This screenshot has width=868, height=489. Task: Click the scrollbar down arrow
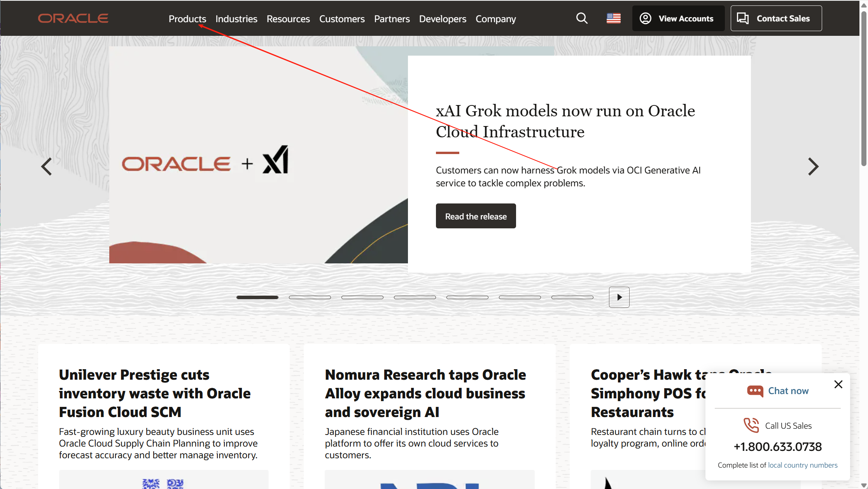tap(864, 485)
